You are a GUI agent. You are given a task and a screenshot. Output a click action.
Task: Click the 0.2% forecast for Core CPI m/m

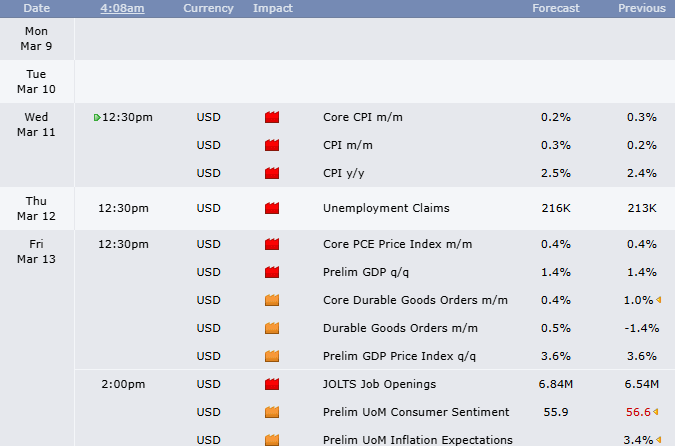(x=556, y=117)
